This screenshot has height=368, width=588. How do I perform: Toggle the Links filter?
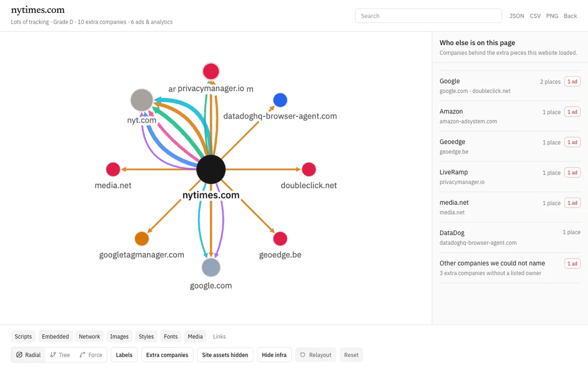coord(219,337)
